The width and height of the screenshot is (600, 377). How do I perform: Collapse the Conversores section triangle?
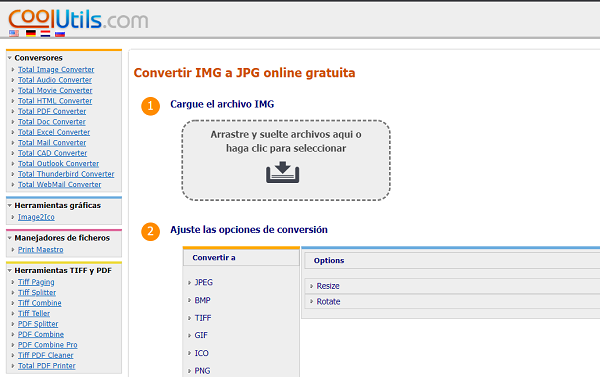10,58
